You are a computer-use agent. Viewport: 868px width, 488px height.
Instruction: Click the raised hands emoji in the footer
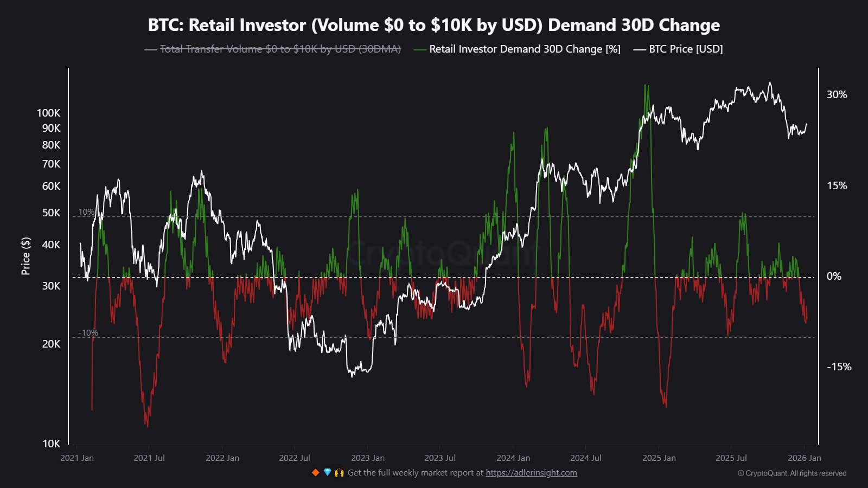pyautogui.click(x=339, y=472)
